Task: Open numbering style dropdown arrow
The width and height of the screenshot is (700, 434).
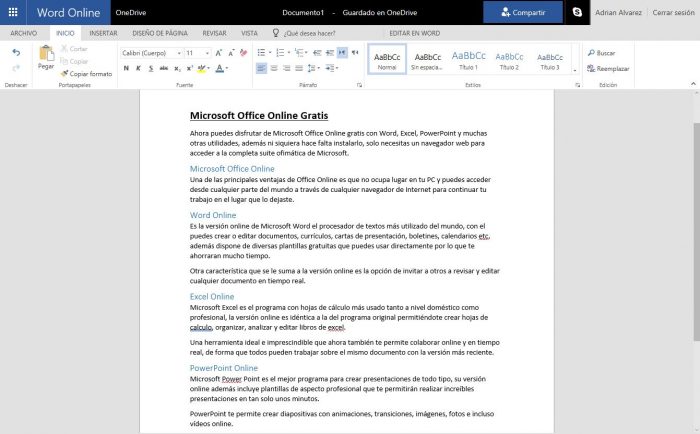Action: [289, 53]
